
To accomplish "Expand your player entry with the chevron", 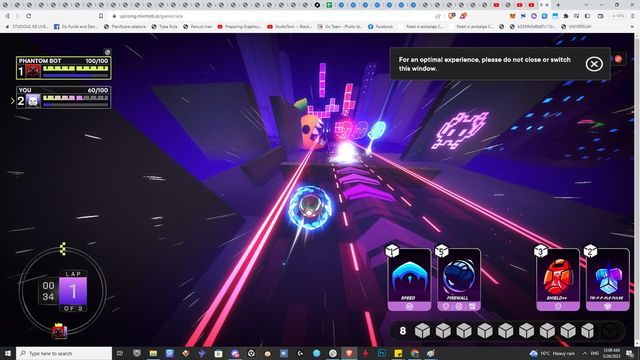I will pyautogui.click(x=12, y=101).
